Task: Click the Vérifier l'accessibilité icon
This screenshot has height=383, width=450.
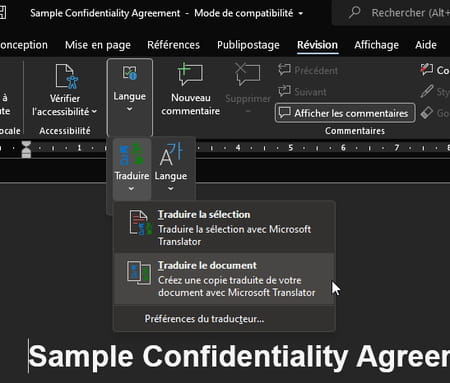Action: (x=66, y=77)
